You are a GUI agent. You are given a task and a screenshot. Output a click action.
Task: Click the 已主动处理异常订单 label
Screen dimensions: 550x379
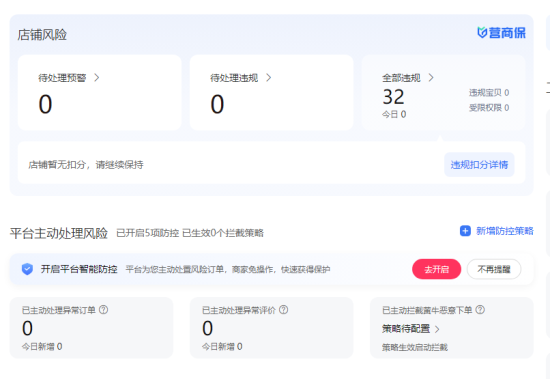click(x=59, y=310)
